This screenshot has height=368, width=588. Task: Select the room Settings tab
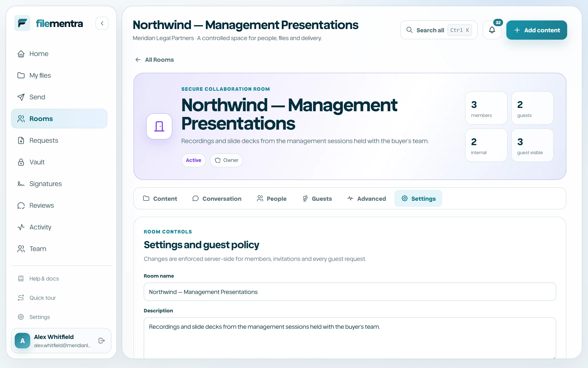[418, 198]
